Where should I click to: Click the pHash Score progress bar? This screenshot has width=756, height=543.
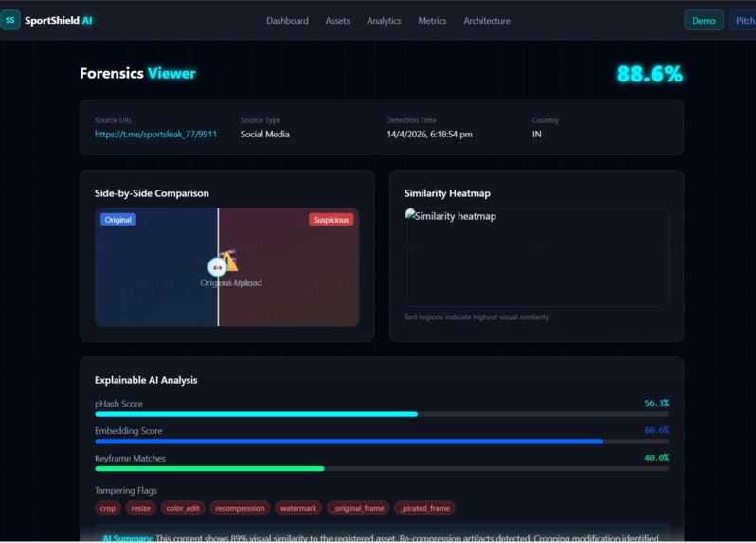tap(382, 414)
